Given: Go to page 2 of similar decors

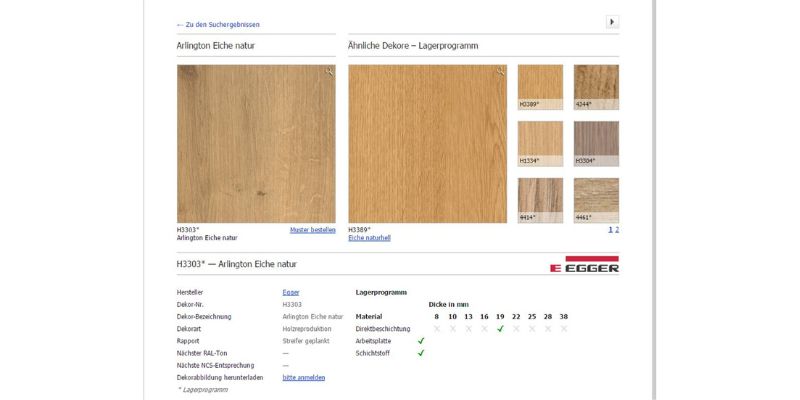Looking at the screenshot, I should click(617, 230).
